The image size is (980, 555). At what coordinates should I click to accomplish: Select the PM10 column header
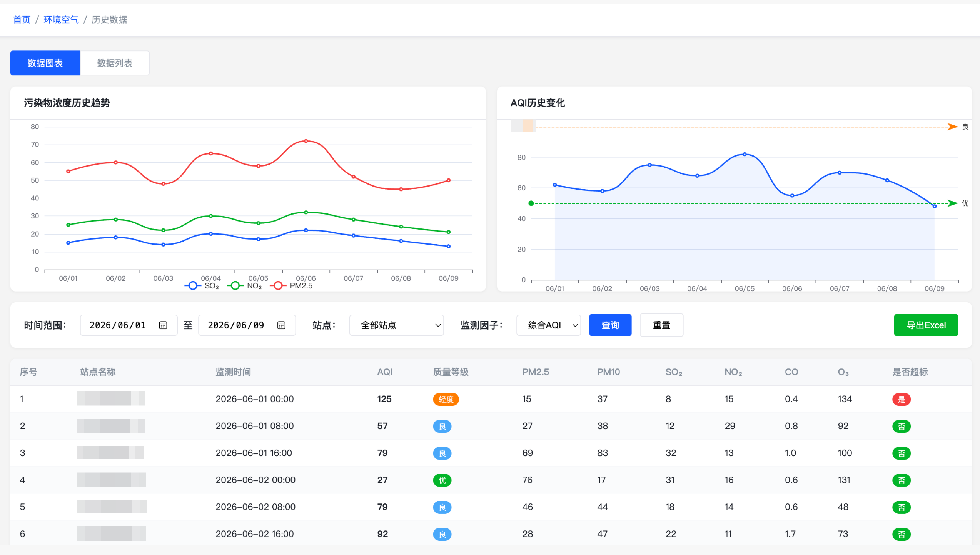click(x=608, y=372)
